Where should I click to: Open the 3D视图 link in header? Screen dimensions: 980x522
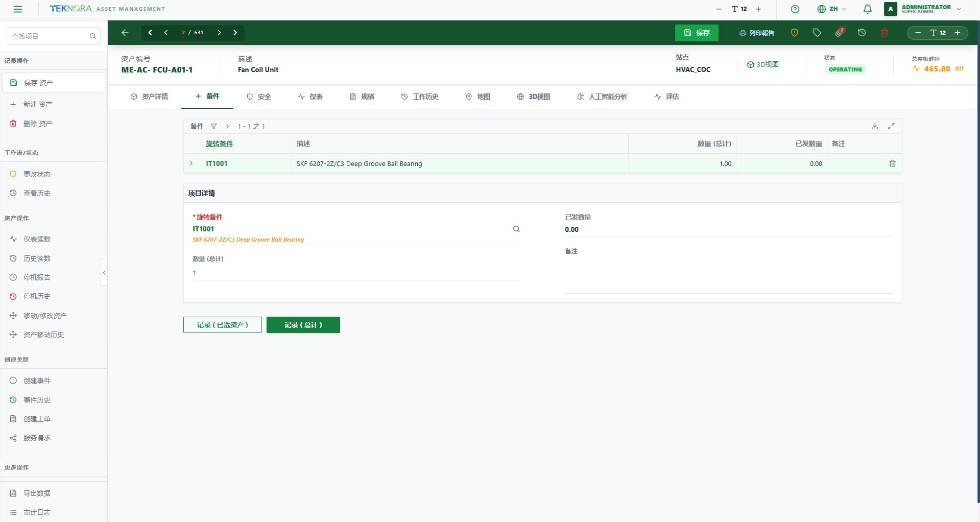[762, 64]
